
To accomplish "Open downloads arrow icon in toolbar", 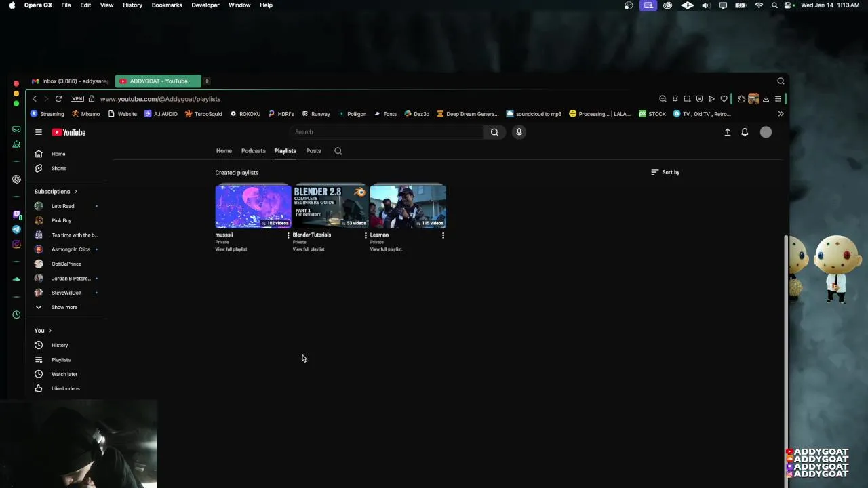I will (x=766, y=99).
